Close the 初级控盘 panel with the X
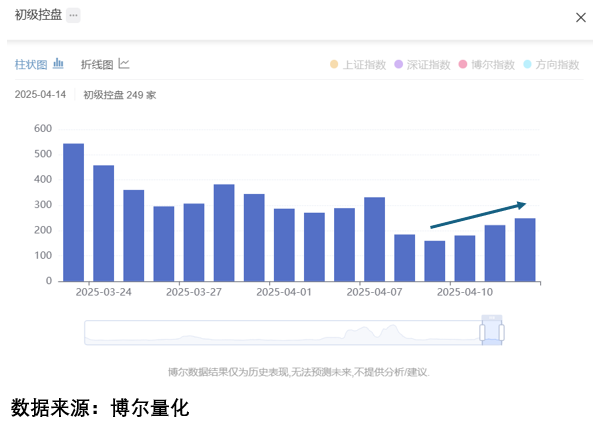The width and height of the screenshot is (601, 426). [x=581, y=17]
